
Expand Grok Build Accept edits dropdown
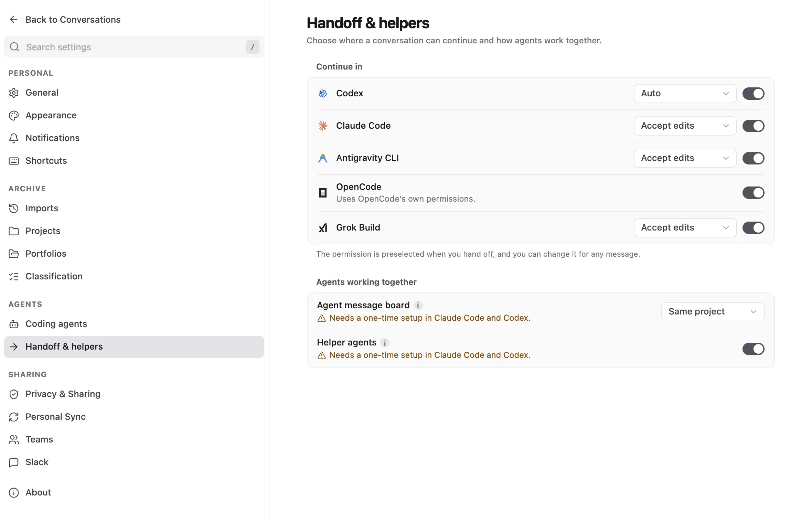point(685,228)
